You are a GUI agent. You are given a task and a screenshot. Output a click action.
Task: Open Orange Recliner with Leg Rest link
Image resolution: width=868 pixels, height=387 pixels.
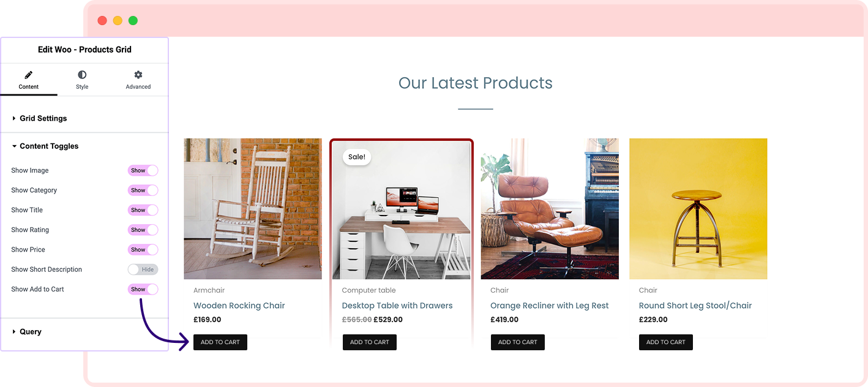(x=550, y=306)
